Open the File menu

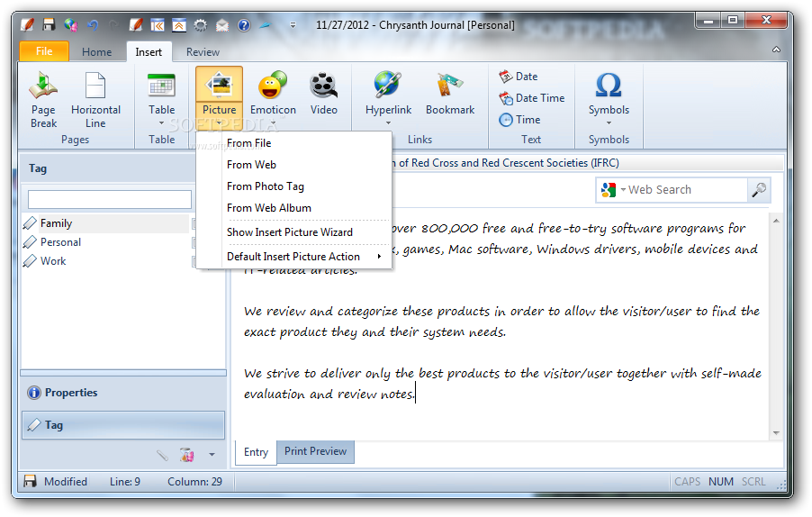[44, 51]
